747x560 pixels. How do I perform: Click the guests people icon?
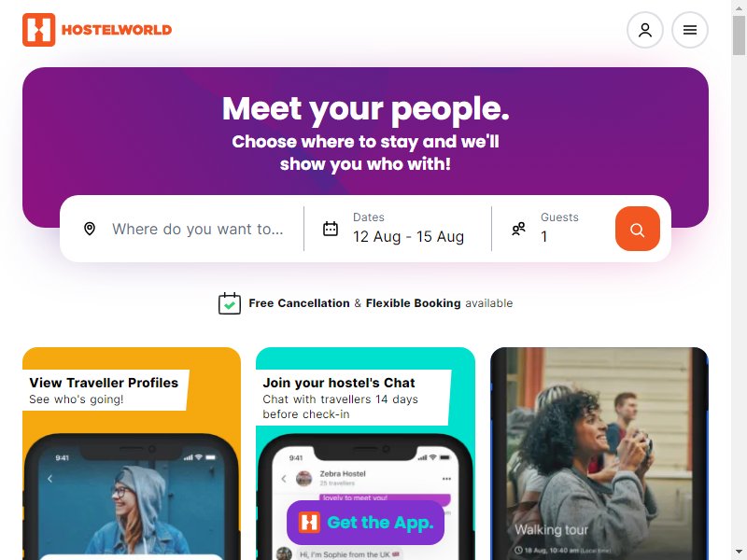[x=518, y=229]
